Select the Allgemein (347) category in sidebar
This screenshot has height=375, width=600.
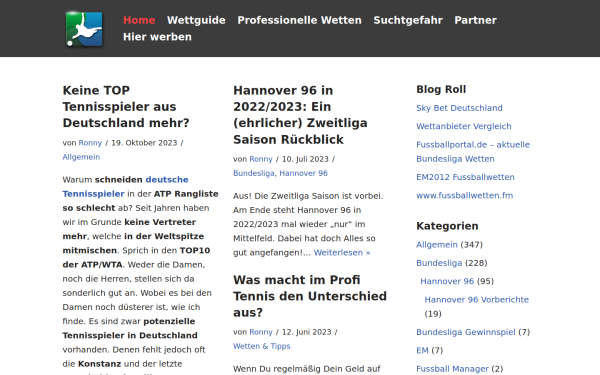437,245
